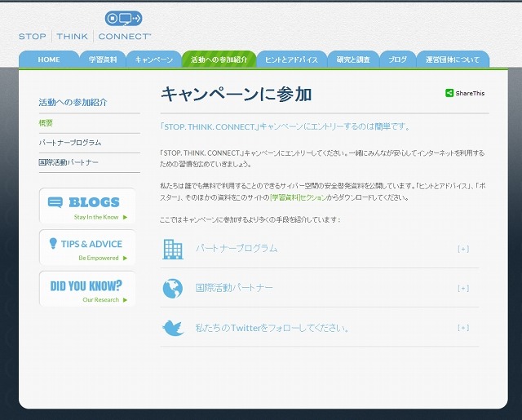Open the 運営団体について tab
Image resolution: width=522 pixels, height=420 pixels.
coord(453,60)
